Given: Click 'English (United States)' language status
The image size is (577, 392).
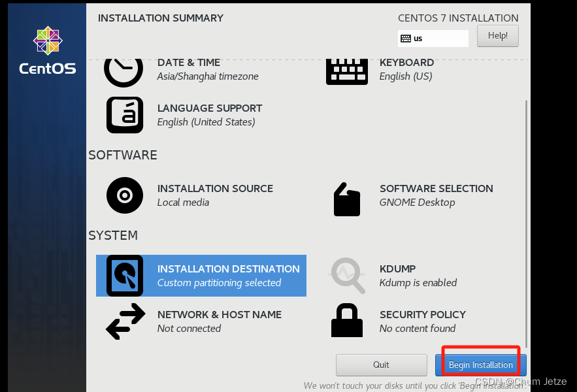Looking at the screenshot, I should (x=206, y=122).
